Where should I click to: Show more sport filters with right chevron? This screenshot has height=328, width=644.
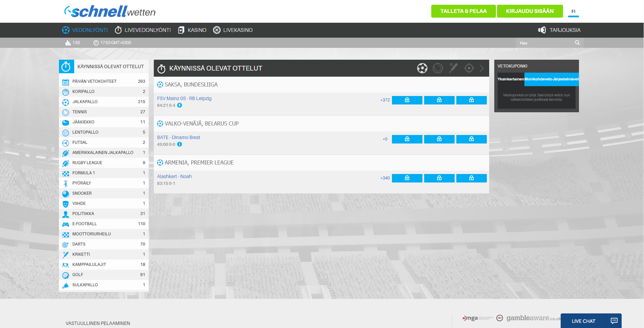coord(482,68)
